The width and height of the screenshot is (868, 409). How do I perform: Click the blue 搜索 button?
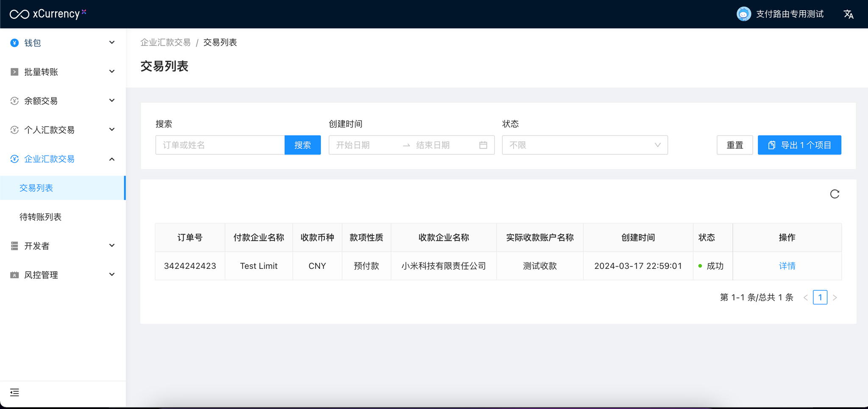click(302, 145)
